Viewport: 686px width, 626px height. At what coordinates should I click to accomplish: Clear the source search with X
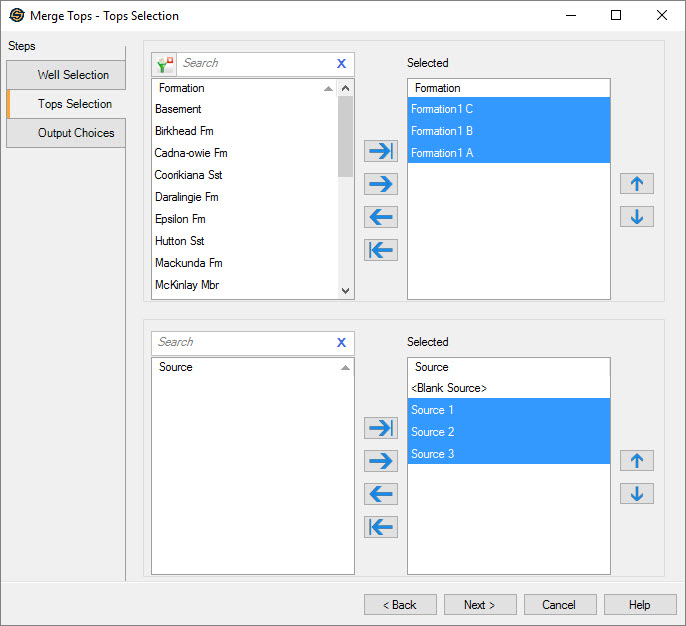coord(341,343)
